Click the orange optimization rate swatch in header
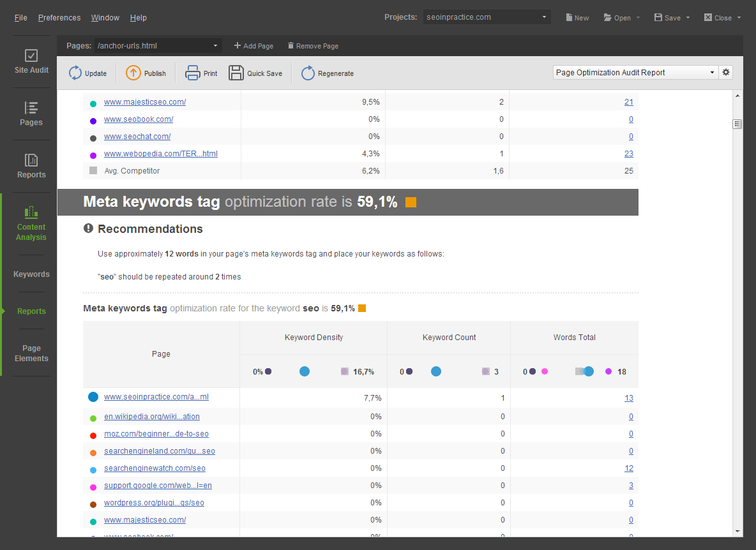The image size is (756, 550). [x=411, y=202]
